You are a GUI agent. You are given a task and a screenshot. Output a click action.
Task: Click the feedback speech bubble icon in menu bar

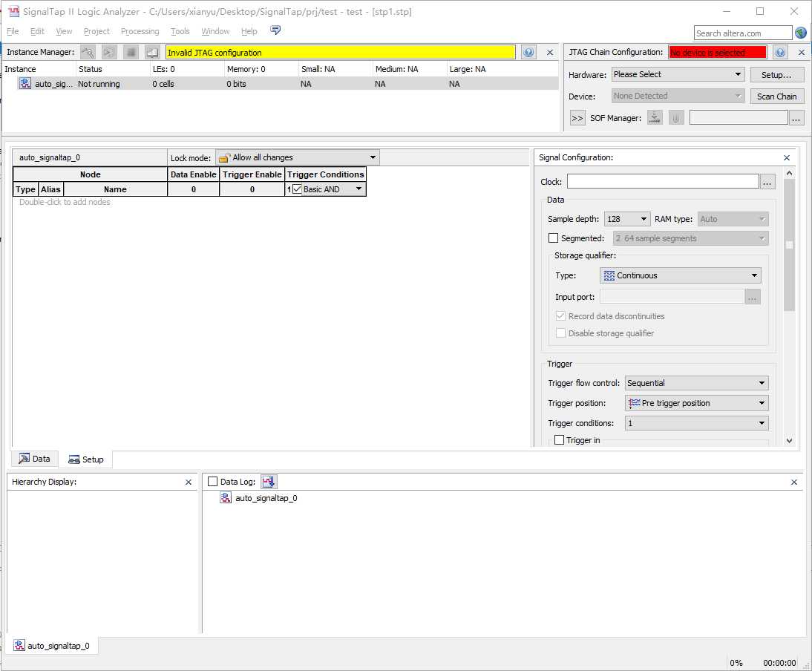(275, 30)
